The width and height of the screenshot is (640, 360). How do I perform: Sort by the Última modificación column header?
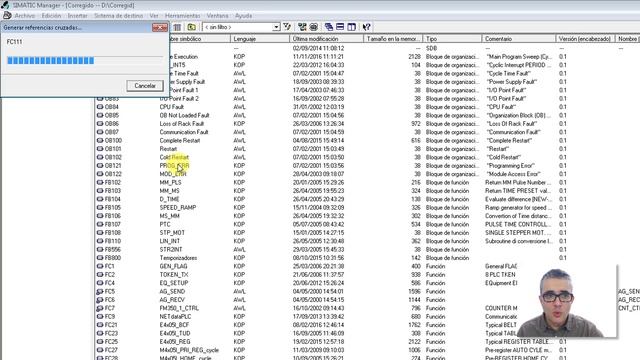pyautogui.click(x=327, y=39)
